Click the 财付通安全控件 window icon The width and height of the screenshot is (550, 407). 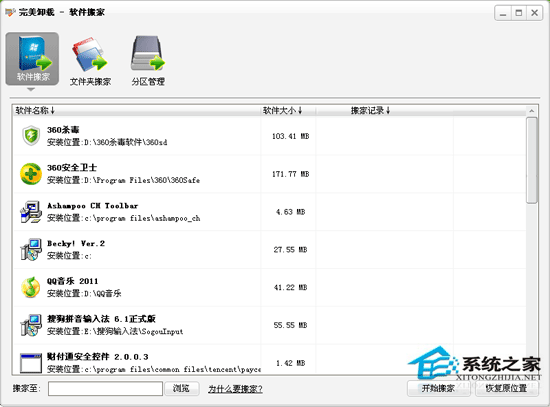(x=31, y=363)
